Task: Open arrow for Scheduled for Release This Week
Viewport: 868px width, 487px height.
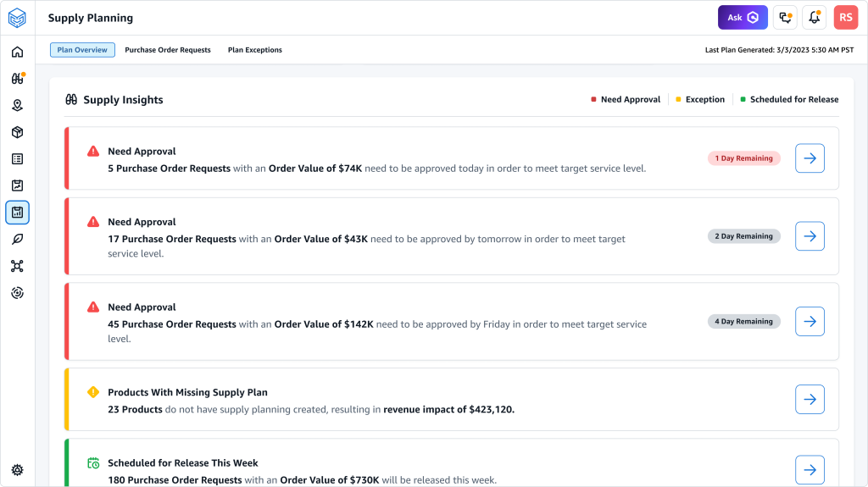Action: (810, 470)
